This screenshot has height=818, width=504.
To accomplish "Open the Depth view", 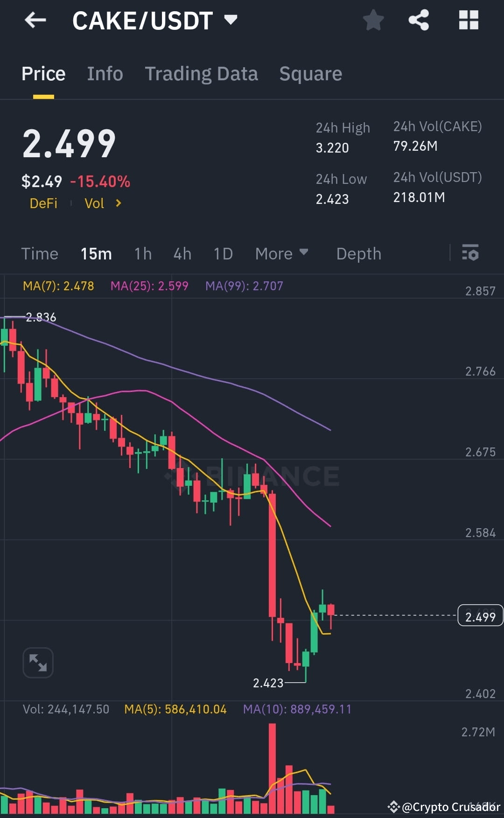I will [x=358, y=253].
